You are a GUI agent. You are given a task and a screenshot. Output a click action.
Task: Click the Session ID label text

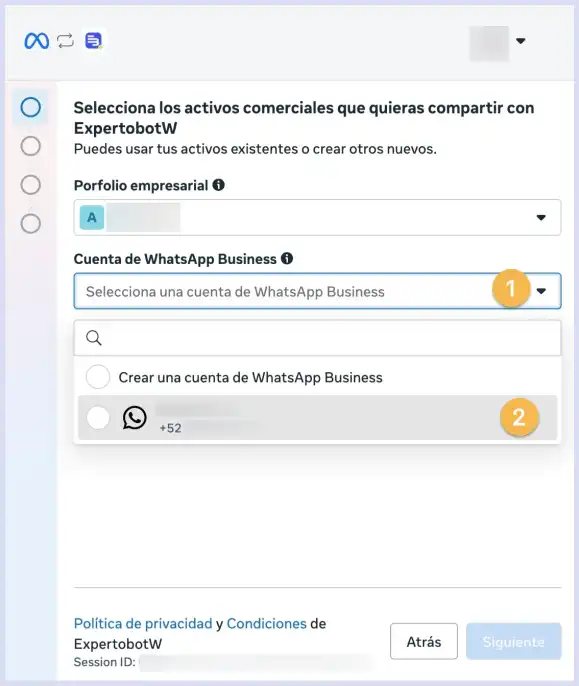click(x=105, y=662)
